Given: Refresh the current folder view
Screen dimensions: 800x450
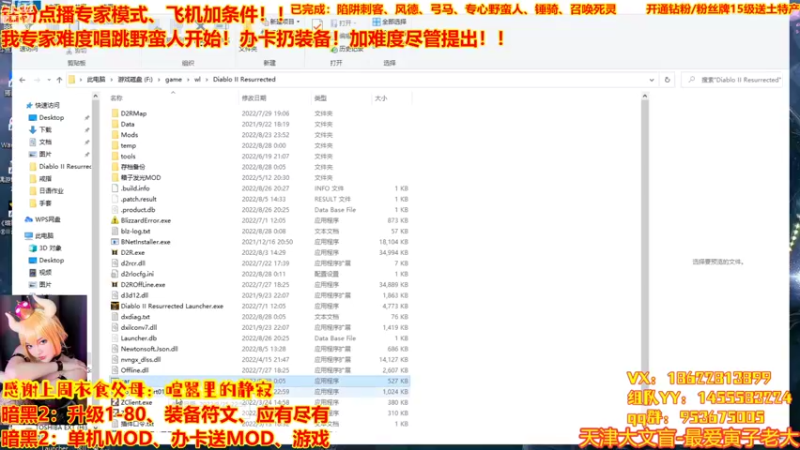Looking at the screenshot, I should point(667,80).
